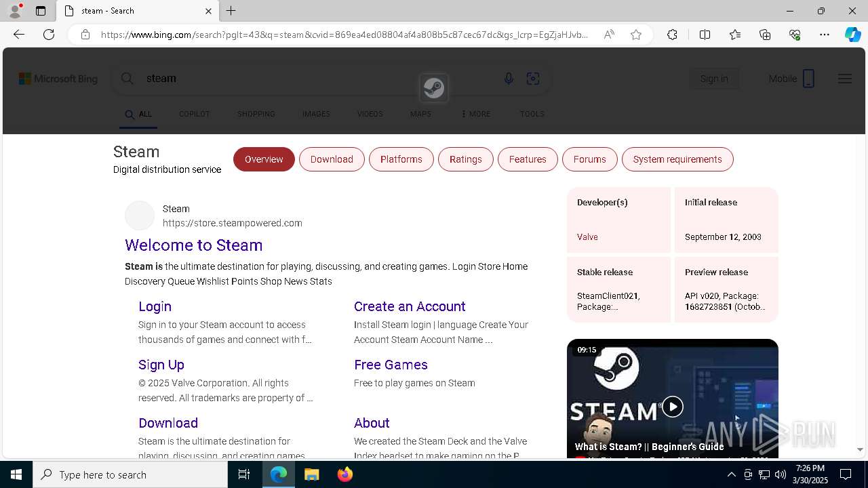Switch to MAPS tab
This screenshot has height=488, width=868.
point(420,114)
